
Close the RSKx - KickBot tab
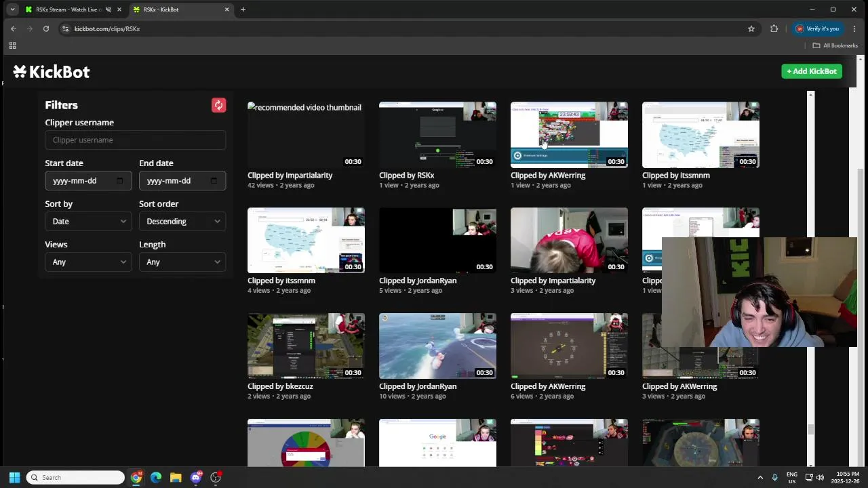coord(226,9)
